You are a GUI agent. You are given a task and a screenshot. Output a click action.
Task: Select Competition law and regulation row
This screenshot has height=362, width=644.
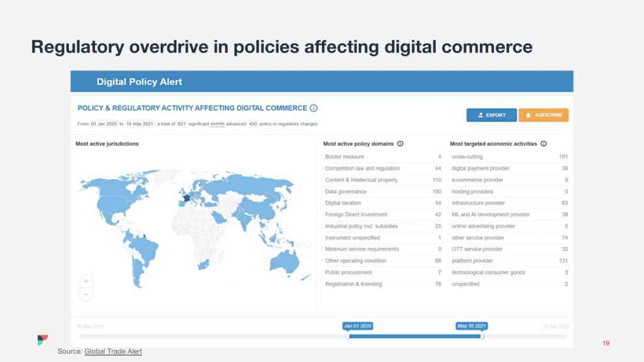(x=383, y=168)
